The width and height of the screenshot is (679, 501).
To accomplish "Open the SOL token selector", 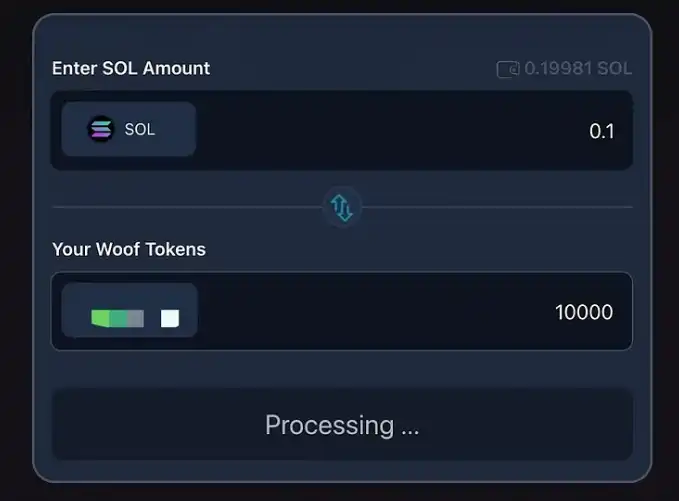I will click(x=129, y=129).
